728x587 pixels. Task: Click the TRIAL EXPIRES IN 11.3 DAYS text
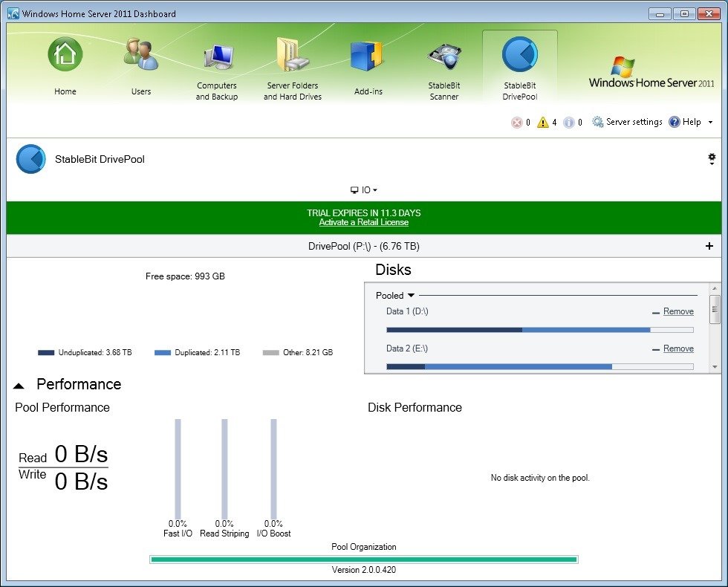(363, 213)
